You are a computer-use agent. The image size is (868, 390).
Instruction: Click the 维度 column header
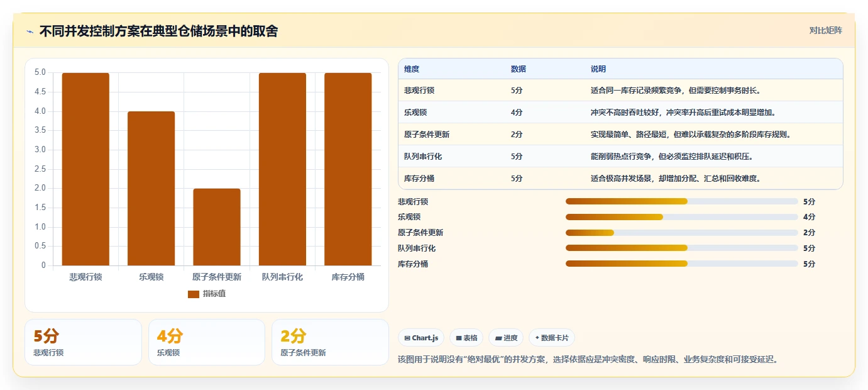pyautogui.click(x=412, y=69)
